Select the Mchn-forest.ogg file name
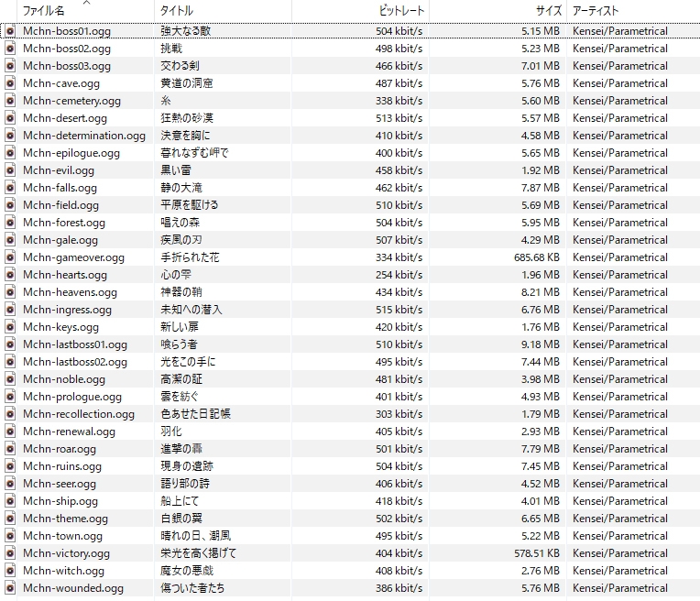Image resolution: width=700 pixels, height=601 pixels. (63, 223)
